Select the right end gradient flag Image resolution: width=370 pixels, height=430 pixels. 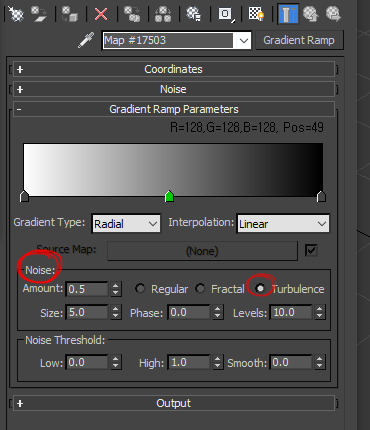321,196
